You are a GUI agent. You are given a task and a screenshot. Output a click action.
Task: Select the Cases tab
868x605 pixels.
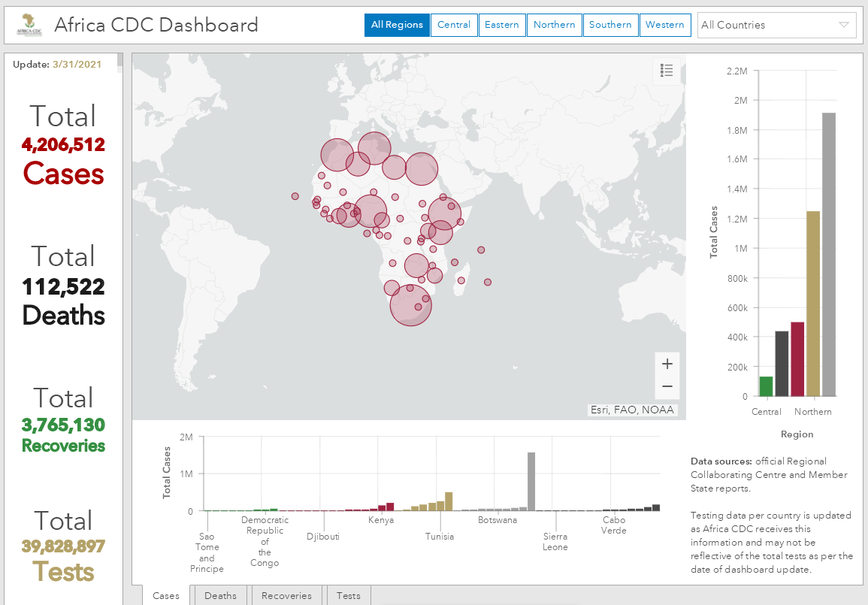point(166,596)
